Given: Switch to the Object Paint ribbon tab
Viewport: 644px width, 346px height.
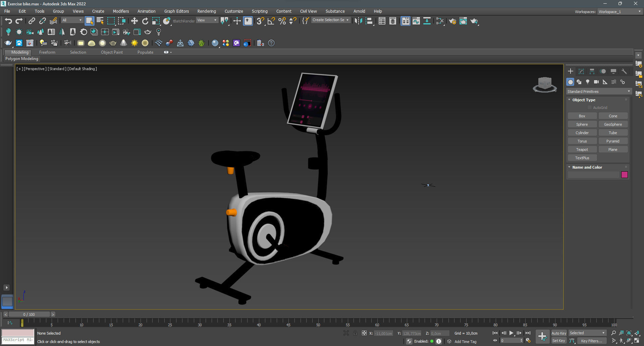Looking at the screenshot, I should point(112,52).
